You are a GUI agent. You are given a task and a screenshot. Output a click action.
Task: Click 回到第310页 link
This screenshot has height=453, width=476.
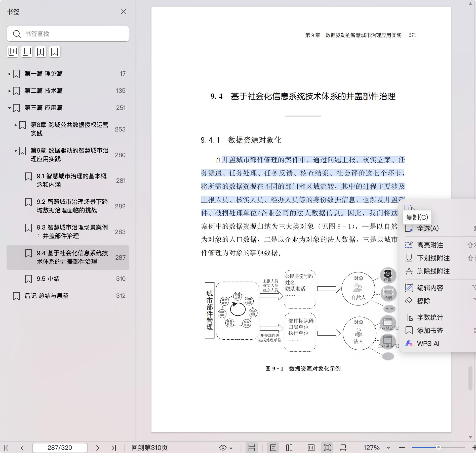point(149,448)
